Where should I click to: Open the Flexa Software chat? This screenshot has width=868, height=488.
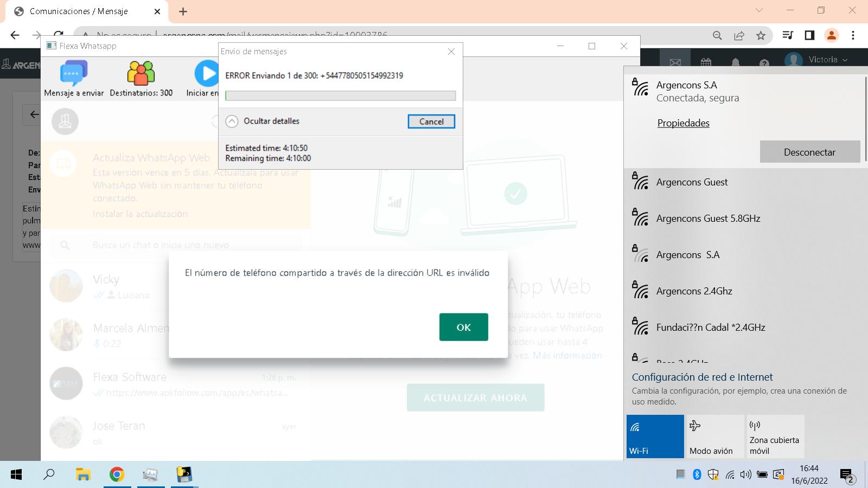pos(176,383)
